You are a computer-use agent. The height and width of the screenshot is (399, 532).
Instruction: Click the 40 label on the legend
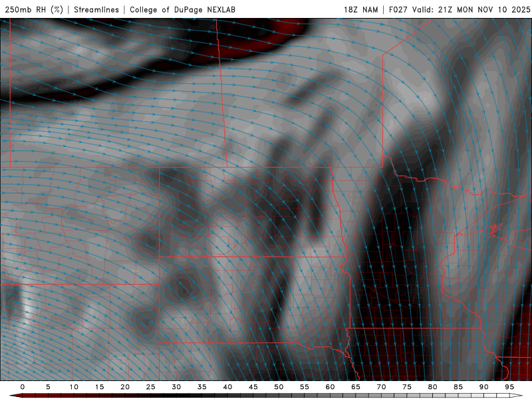coord(227,387)
